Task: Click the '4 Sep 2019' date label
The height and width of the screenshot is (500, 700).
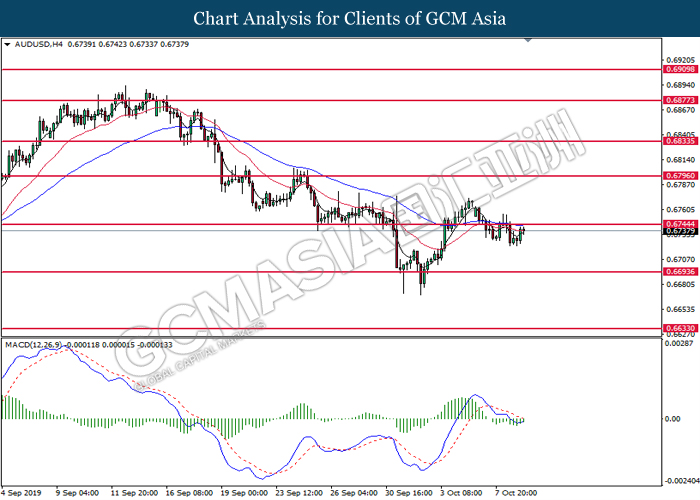Action: point(21,493)
